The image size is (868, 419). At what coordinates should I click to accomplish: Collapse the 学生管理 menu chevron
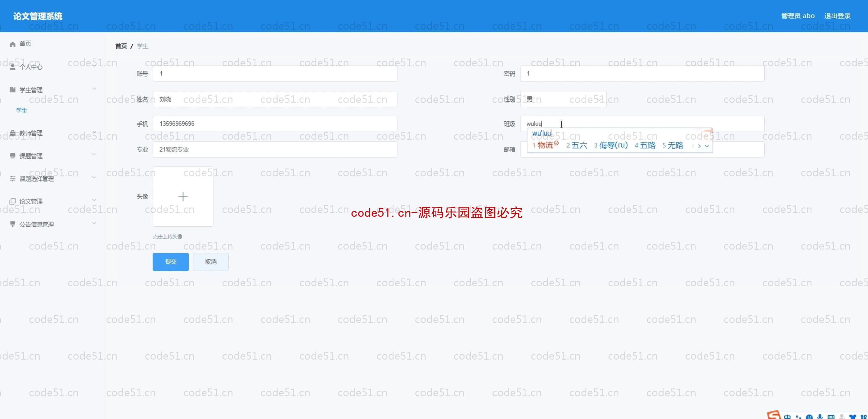94,89
